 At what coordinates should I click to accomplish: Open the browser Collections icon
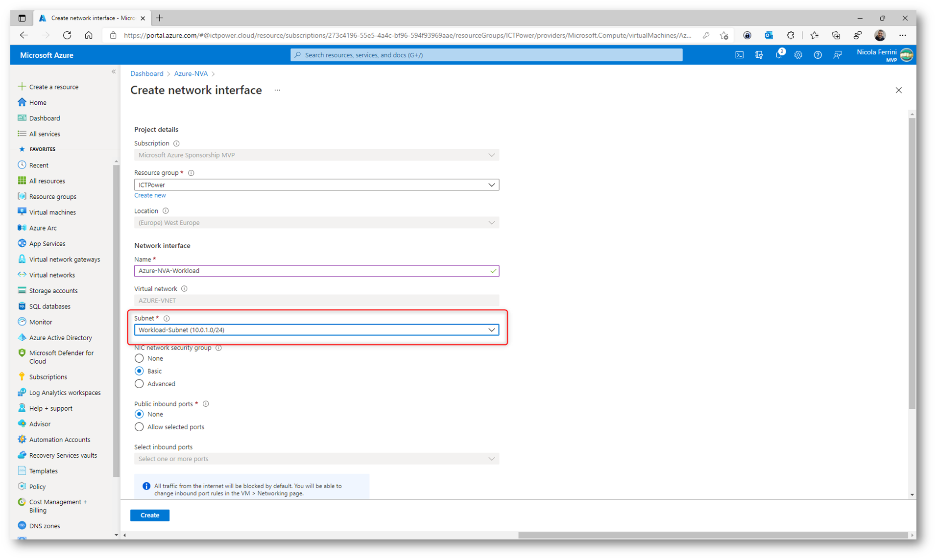836,35
